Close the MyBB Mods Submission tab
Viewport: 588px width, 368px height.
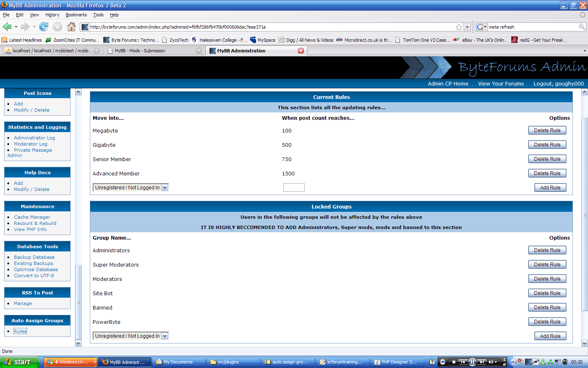pyautogui.click(x=199, y=51)
